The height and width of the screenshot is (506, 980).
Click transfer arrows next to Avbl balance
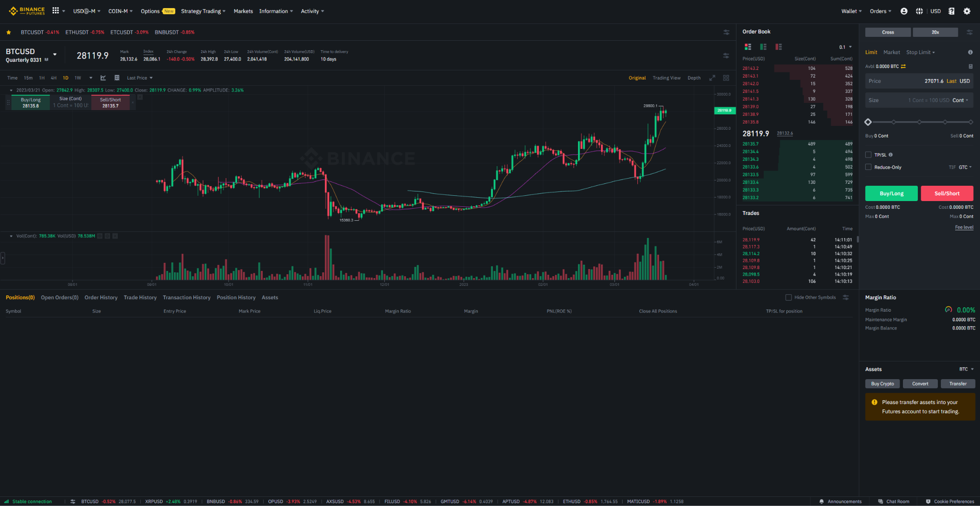(x=903, y=67)
